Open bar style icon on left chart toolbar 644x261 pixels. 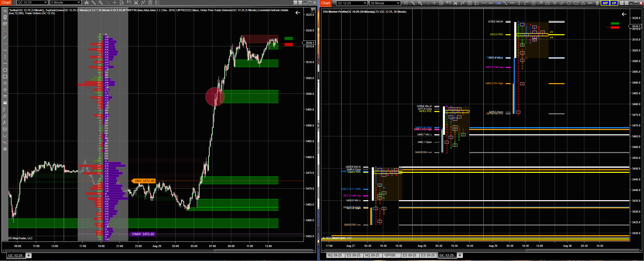pos(87,3)
